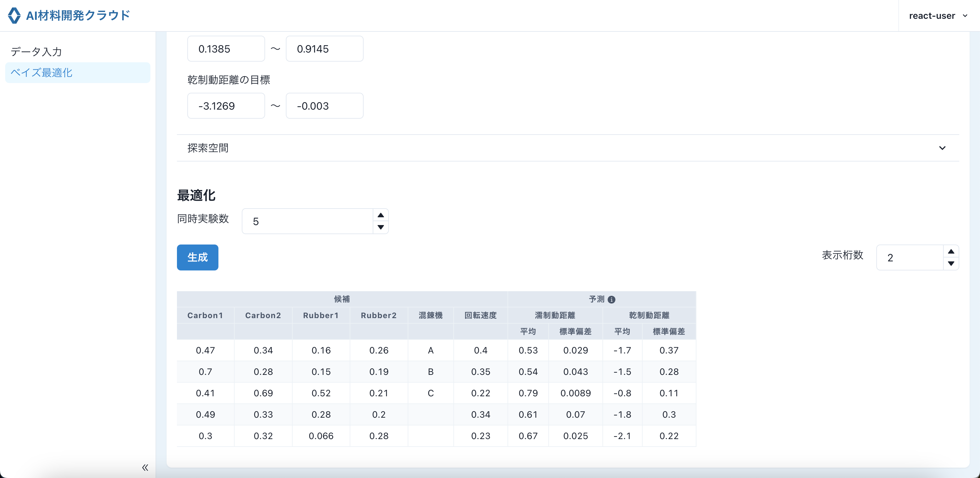
Task: Click the AI材料開発クラウド title link
Action: point(78,16)
